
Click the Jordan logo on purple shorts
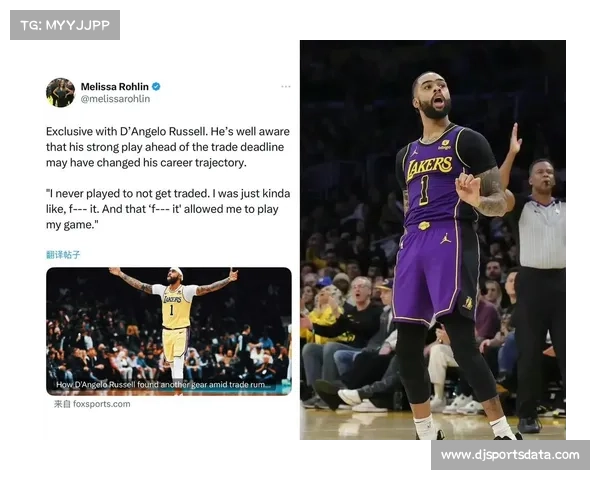click(x=445, y=238)
